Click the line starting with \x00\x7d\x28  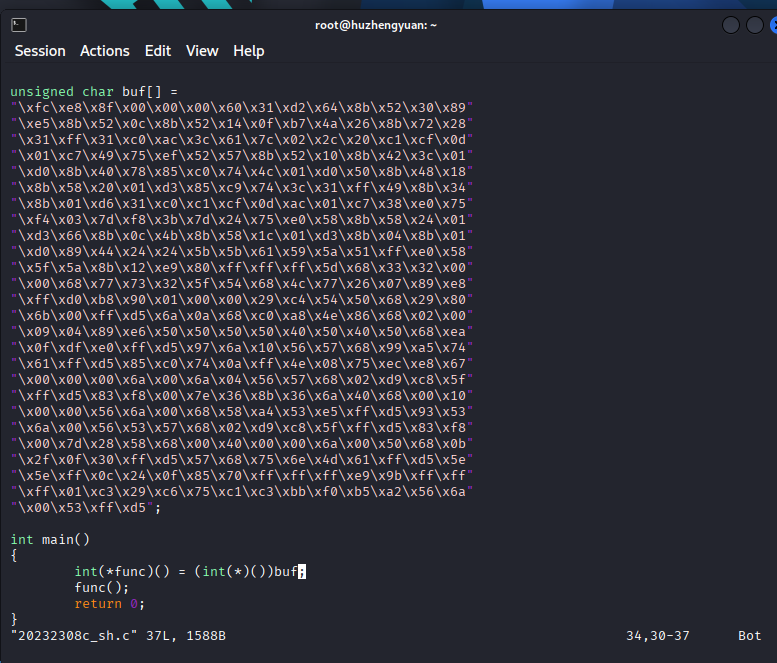pos(242,443)
